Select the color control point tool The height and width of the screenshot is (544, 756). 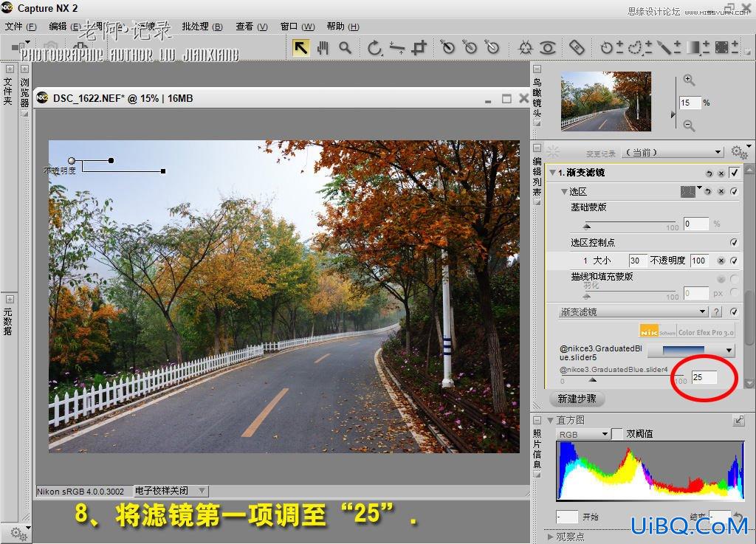525,48
